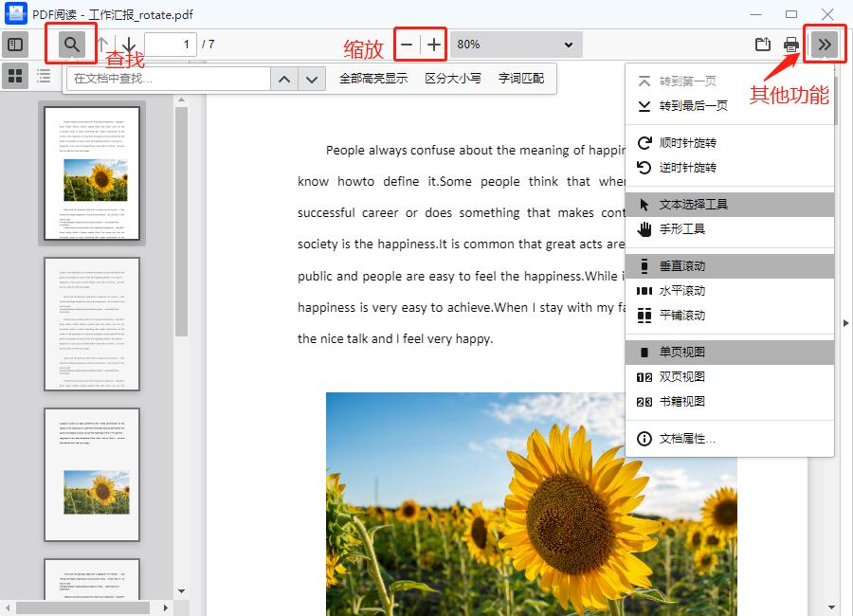This screenshot has width=853, height=616.
Task: Show document outline with list icon
Action: click(43, 77)
